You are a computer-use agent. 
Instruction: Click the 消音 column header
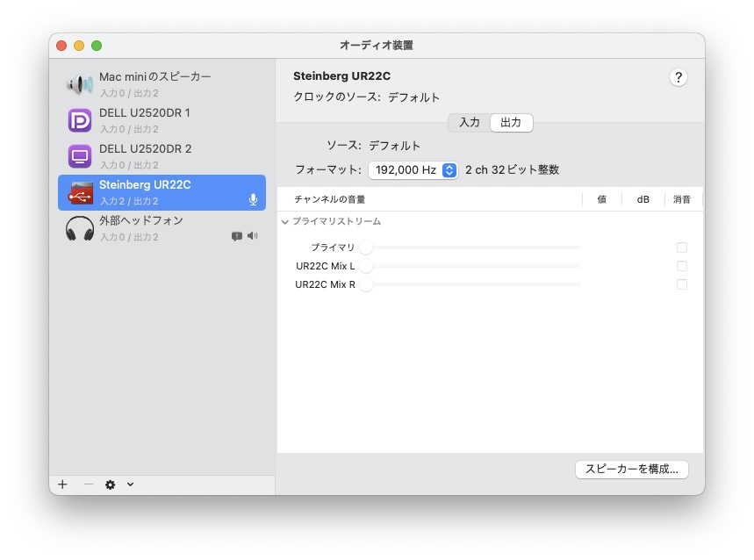[681, 199]
